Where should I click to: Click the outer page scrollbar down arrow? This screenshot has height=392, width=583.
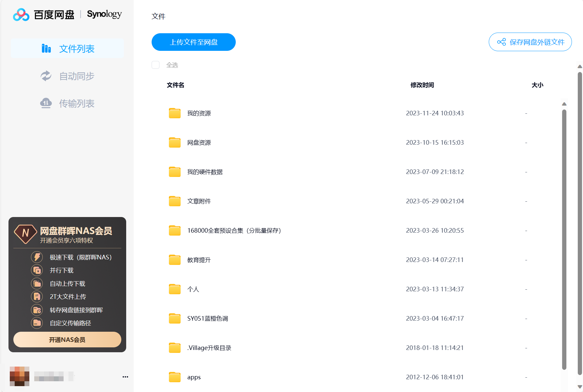coord(580,387)
